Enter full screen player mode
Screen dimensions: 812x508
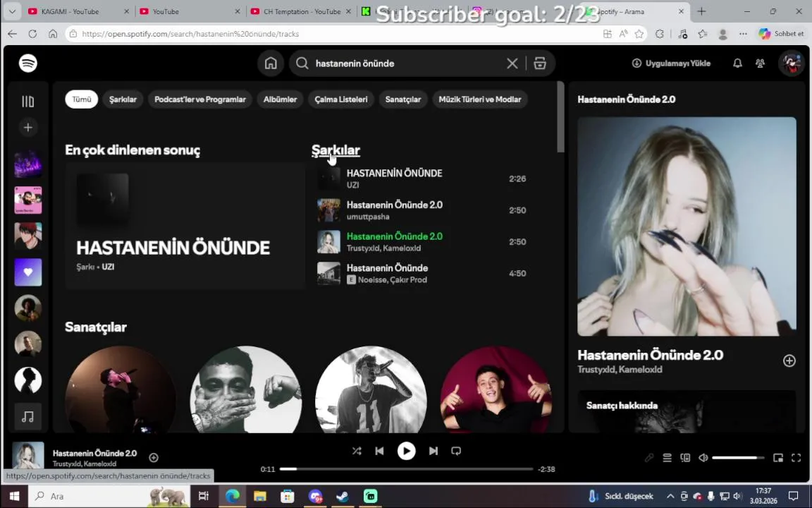pos(796,458)
